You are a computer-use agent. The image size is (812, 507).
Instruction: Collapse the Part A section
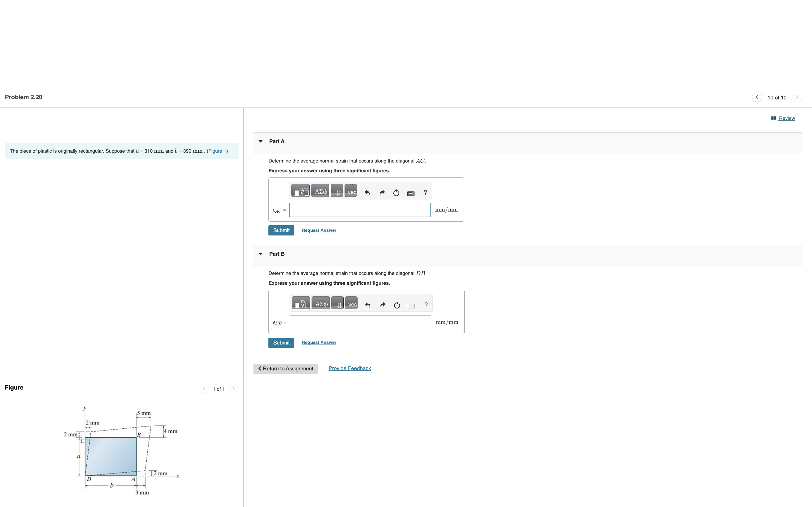click(x=261, y=141)
